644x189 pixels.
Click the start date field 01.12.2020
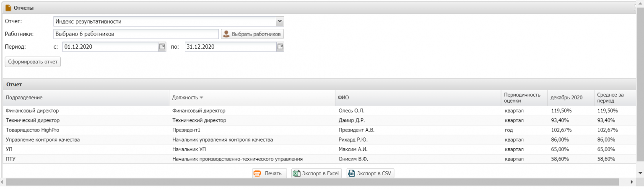click(110, 47)
